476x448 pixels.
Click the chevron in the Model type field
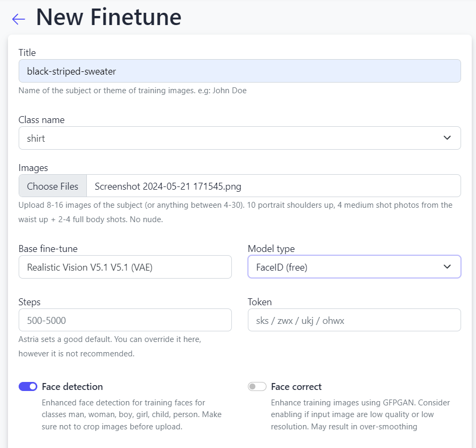point(447,267)
